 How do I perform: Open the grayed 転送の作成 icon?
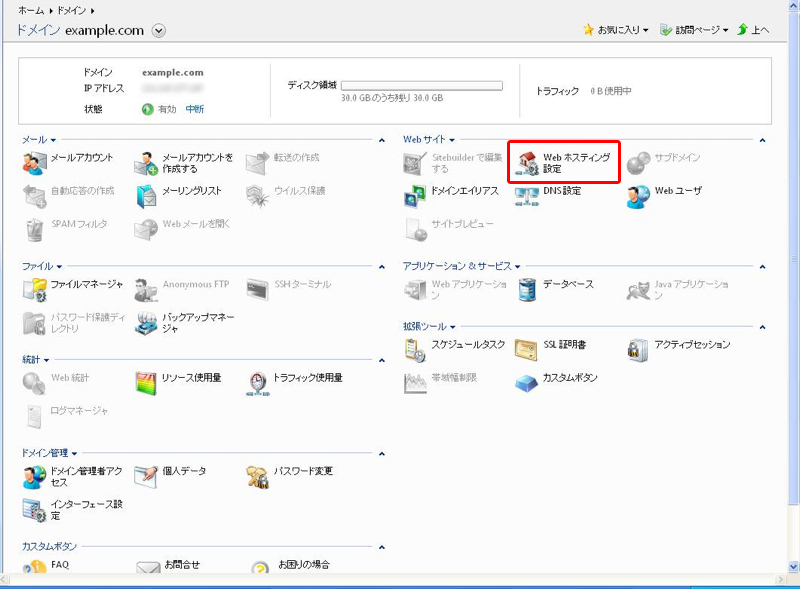click(257, 163)
